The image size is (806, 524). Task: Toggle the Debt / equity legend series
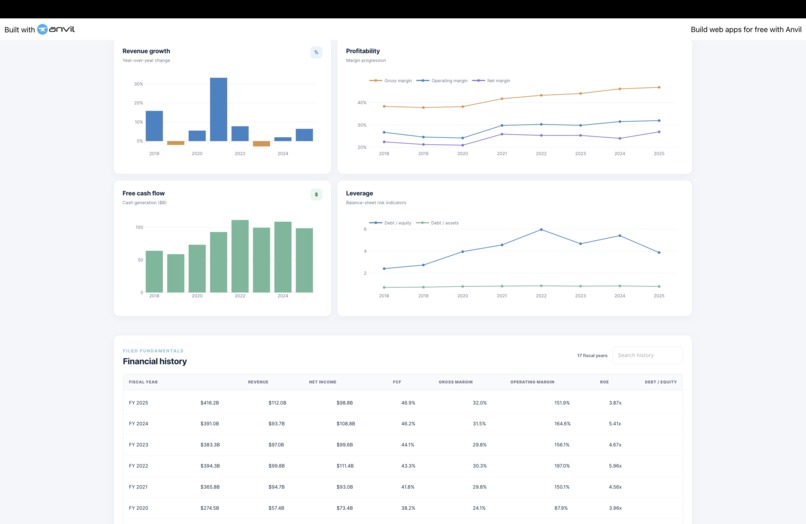coord(391,223)
